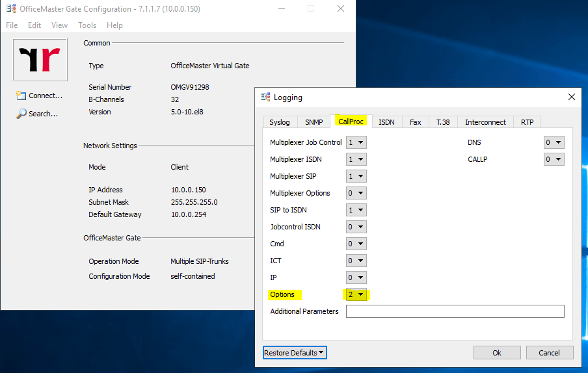Switch to the ISDN tab
Image resolution: width=588 pixels, height=373 pixels.
386,122
